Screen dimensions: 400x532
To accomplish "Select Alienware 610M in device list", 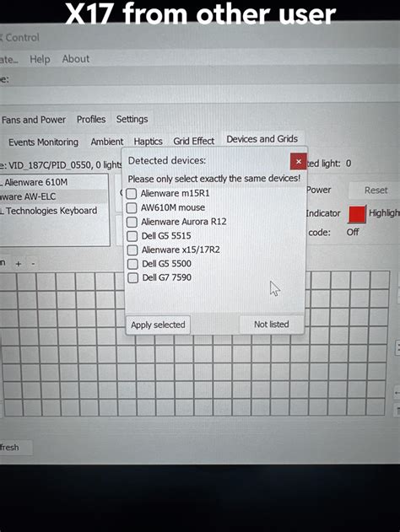I will [x=54, y=182].
